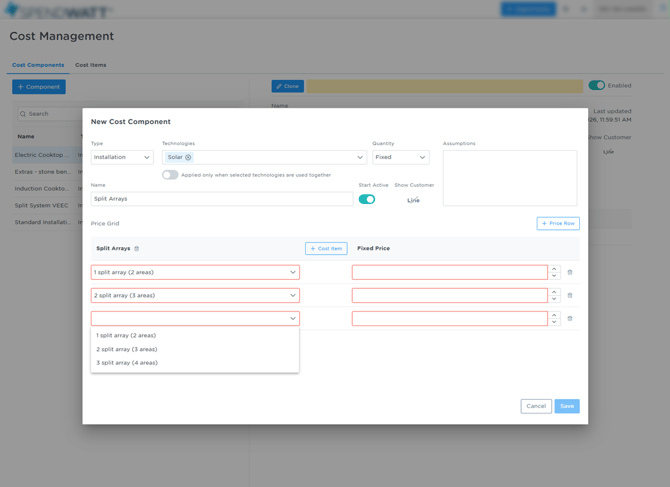The height and width of the screenshot is (487, 670).
Task: Click the Add Price Row button
Action: (558, 224)
